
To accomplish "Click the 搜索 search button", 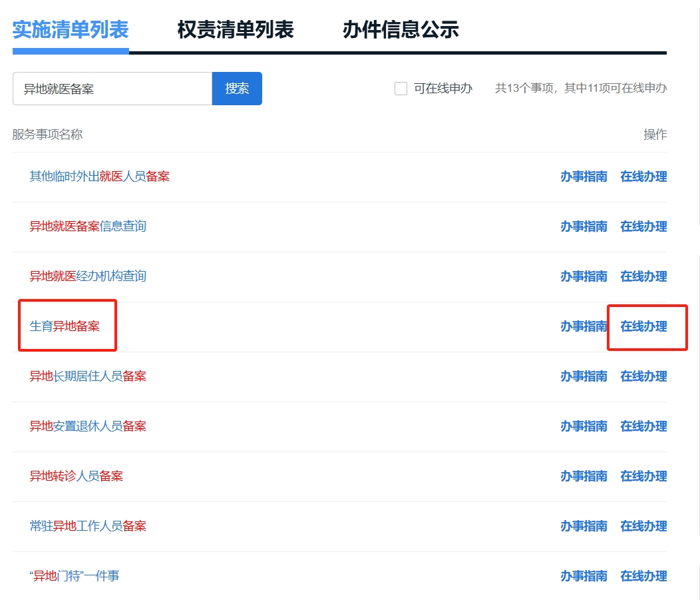I will [237, 88].
